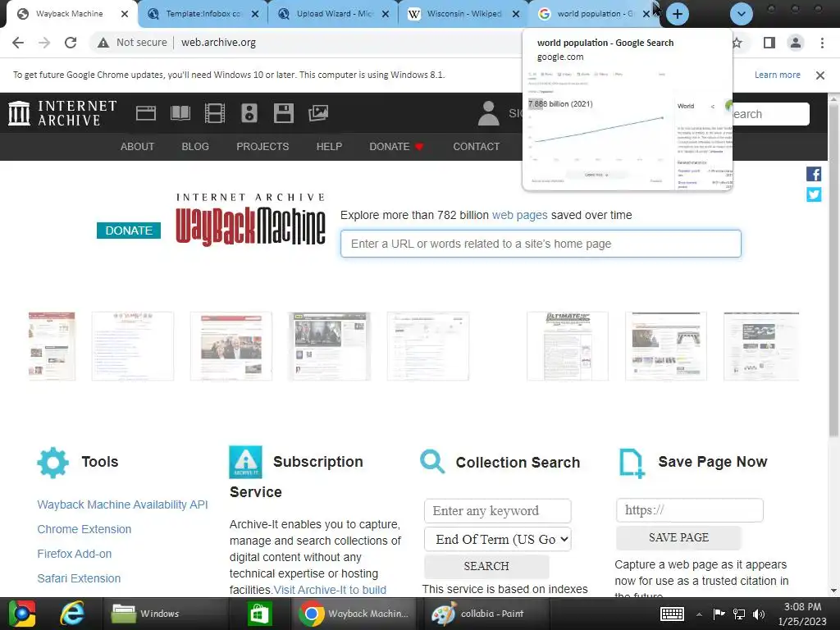Click the browser back arrow

click(x=18, y=43)
